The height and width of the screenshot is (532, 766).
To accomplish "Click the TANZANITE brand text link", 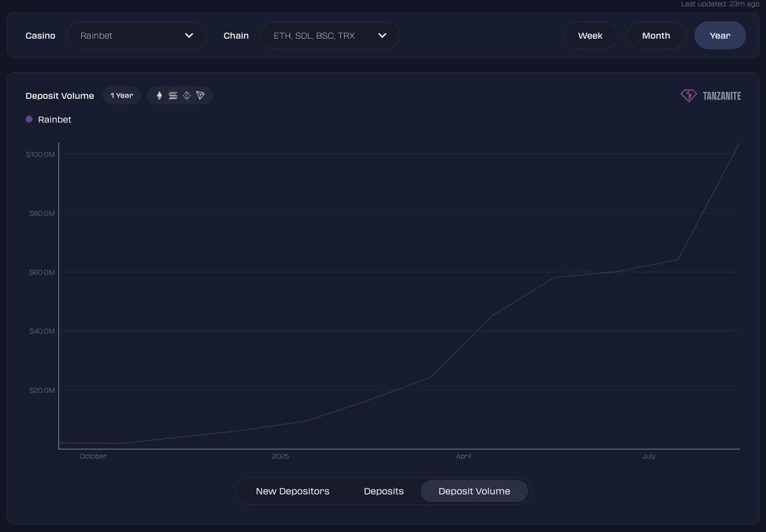I will (x=722, y=95).
